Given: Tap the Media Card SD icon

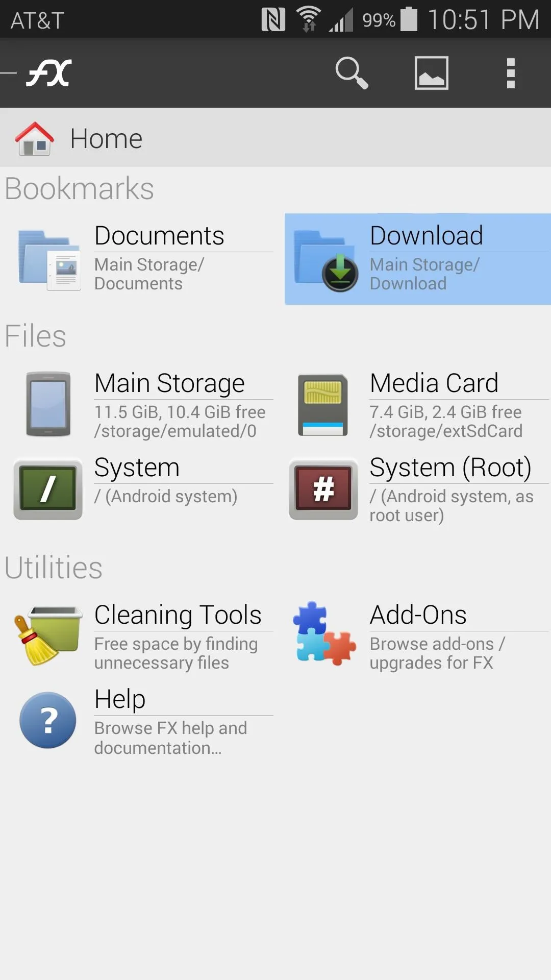Looking at the screenshot, I should (x=323, y=405).
